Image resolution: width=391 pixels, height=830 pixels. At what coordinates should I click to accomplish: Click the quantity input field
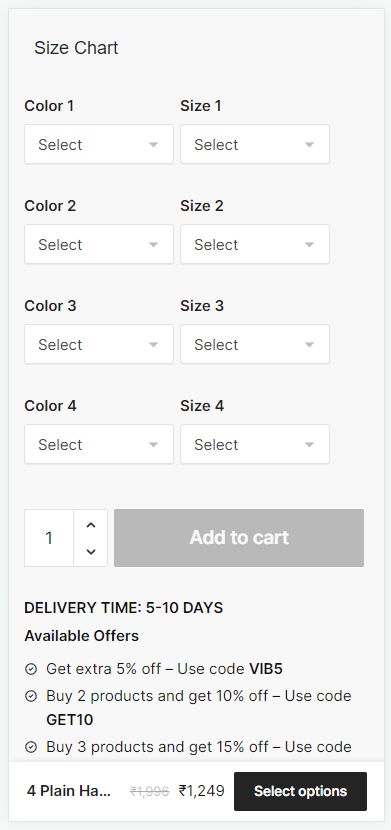pos(49,538)
